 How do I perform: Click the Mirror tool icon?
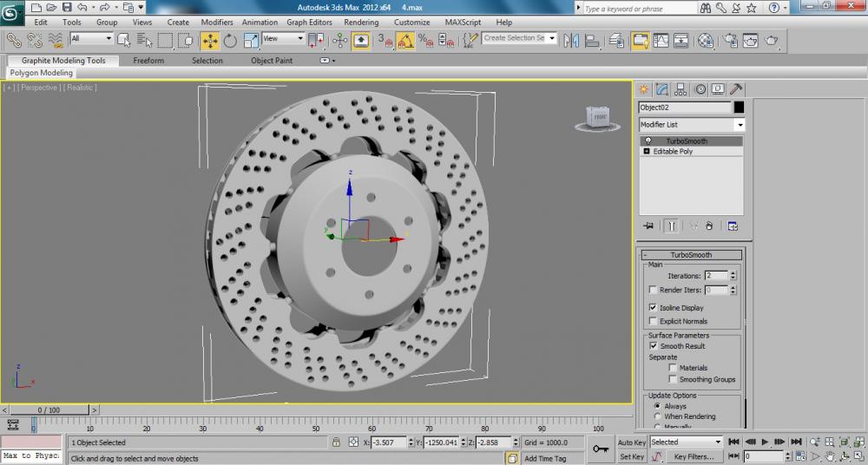click(570, 40)
